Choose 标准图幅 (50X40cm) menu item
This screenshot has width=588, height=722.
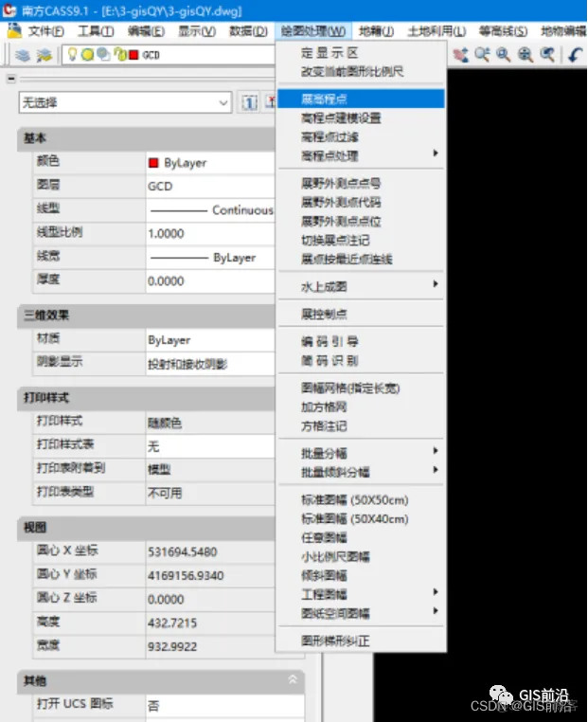(361, 519)
